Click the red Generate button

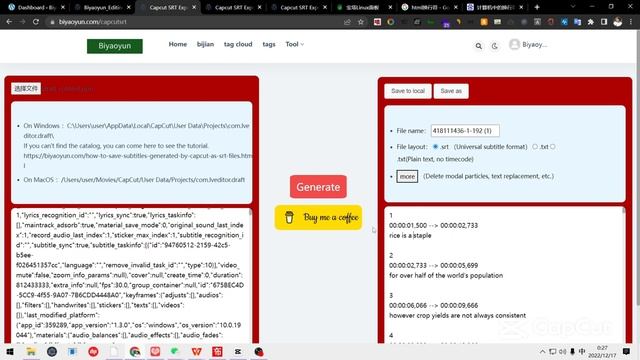pos(318,187)
